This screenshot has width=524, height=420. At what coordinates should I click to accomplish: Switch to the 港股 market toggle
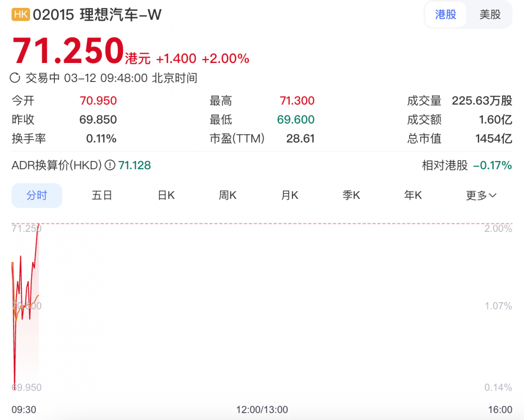tap(445, 15)
